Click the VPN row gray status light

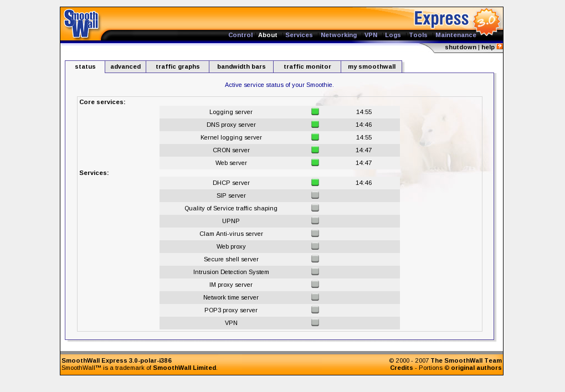point(315,322)
